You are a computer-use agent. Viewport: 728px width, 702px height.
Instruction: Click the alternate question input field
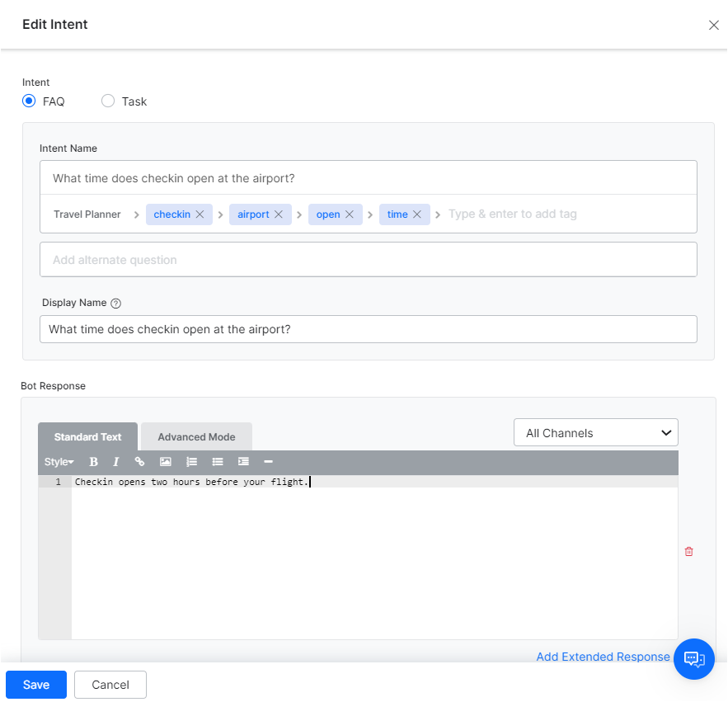click(368, 259)
